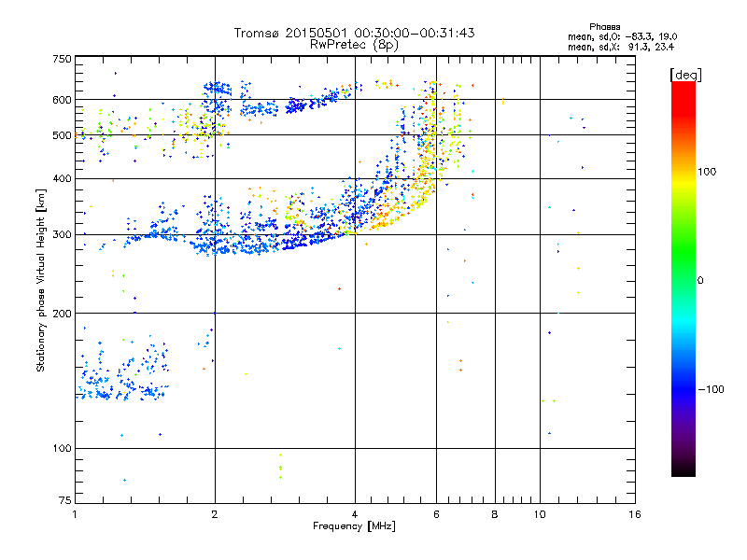747x560 pixels.
Task: Click the y-axis '600' tick label
Action: coord(62,100)
